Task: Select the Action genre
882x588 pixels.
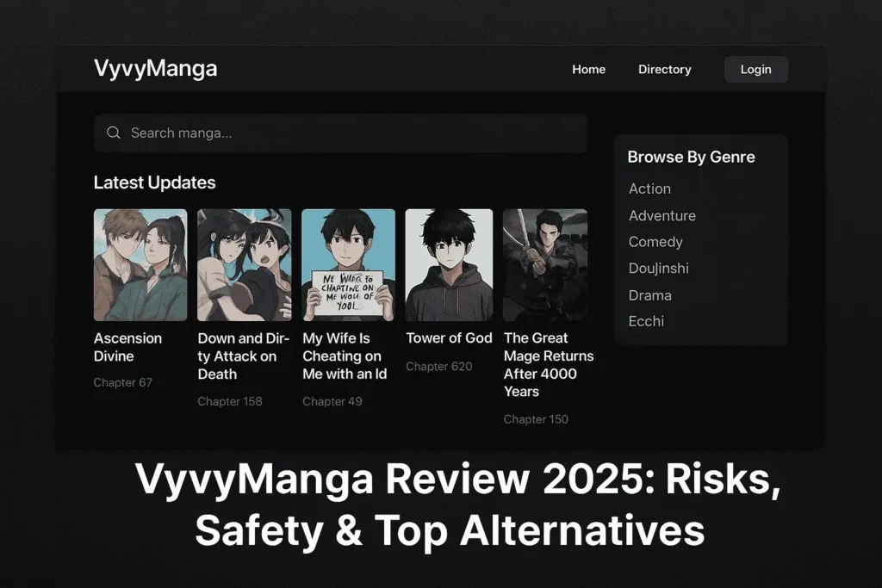Action: tap(649, 189)
